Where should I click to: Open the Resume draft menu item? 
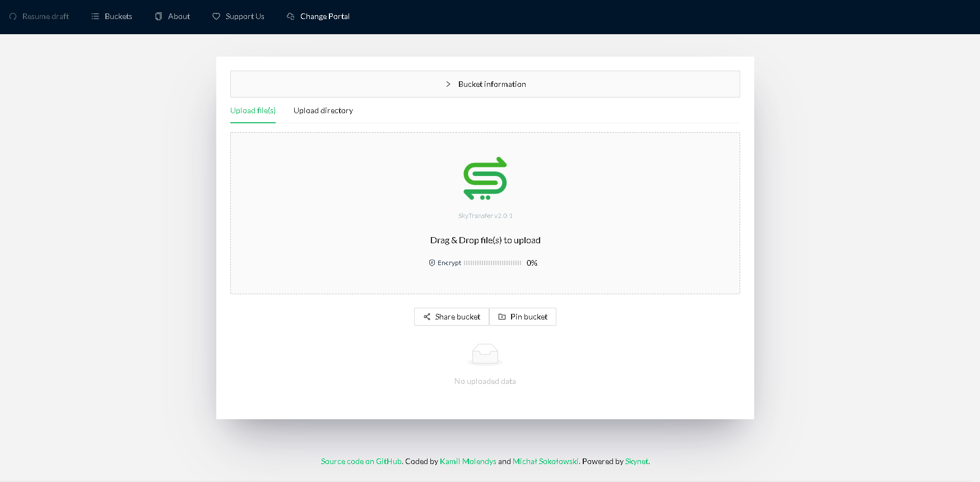(x=39, y=16)
